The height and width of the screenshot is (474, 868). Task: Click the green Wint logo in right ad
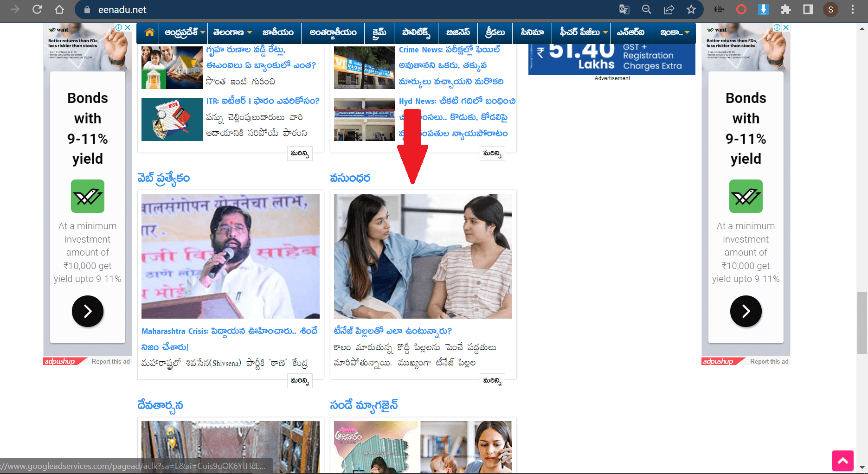pos(746,196)
